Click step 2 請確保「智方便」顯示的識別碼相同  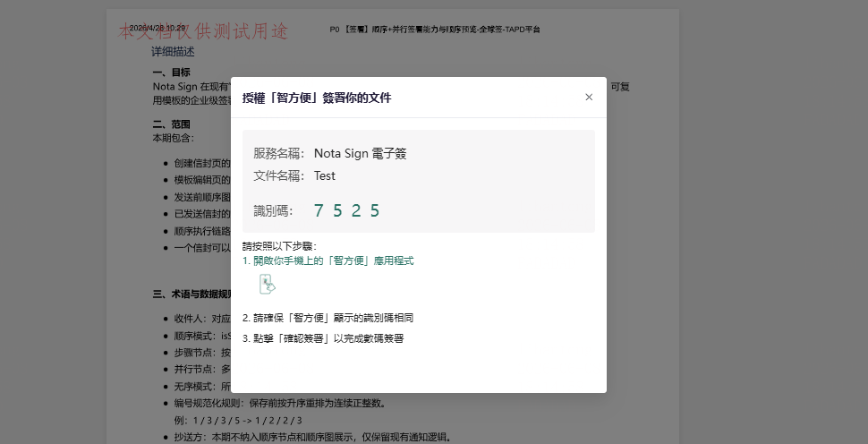328,318
